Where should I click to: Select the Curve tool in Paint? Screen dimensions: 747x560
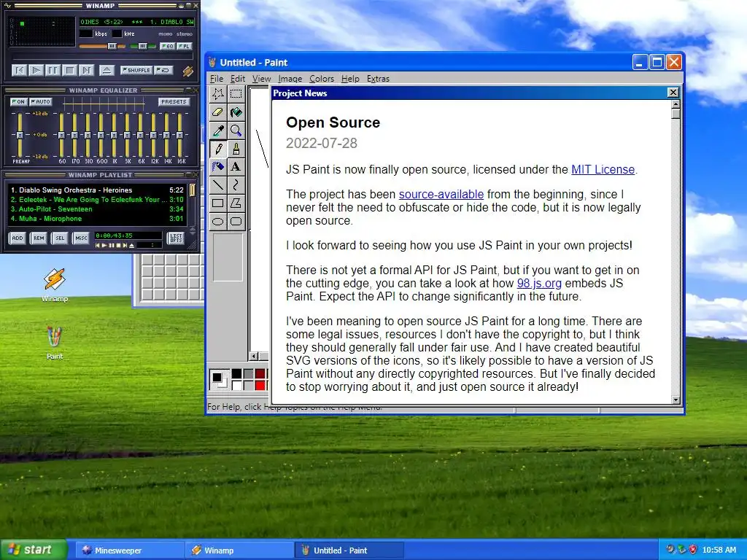(236, 184)
